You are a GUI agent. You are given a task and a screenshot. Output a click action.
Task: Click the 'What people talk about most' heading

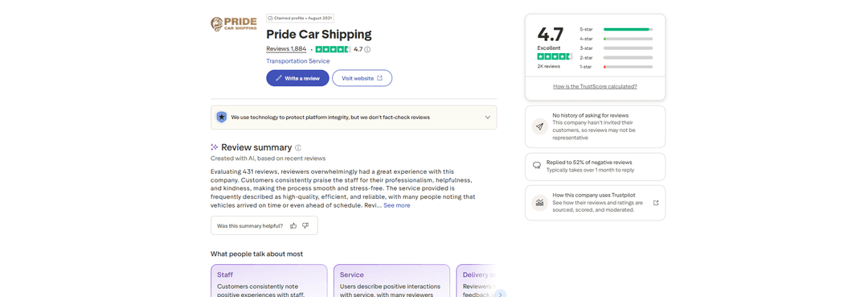click(257, 254)
